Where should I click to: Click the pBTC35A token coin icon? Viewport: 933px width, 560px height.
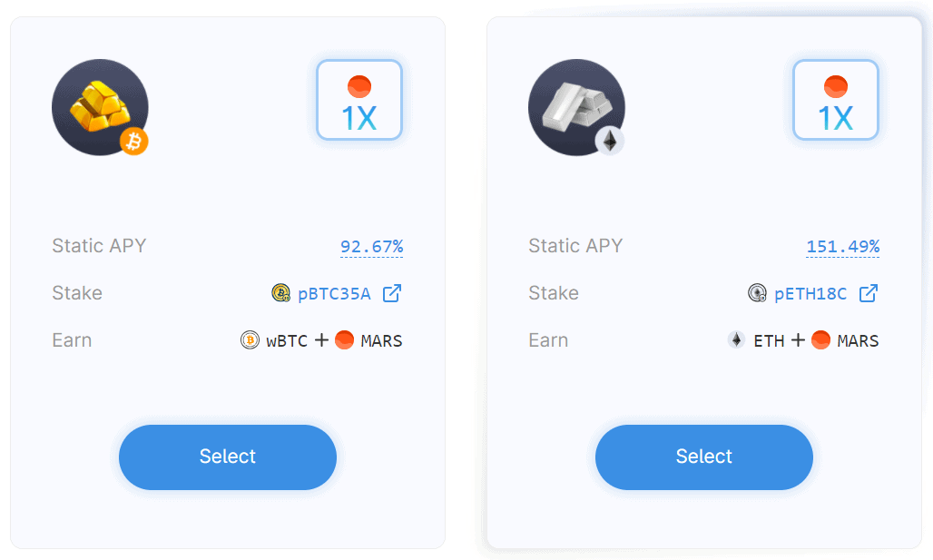coord(280,293)
